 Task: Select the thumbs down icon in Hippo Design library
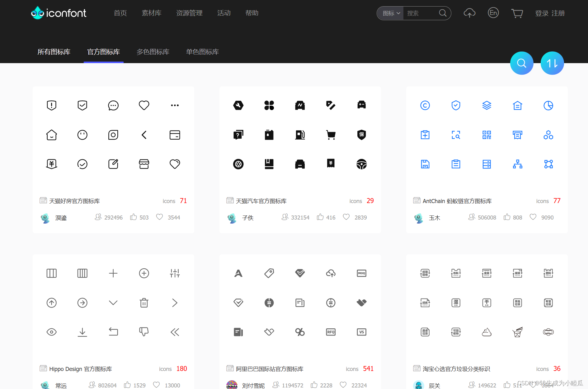(144, 332)
